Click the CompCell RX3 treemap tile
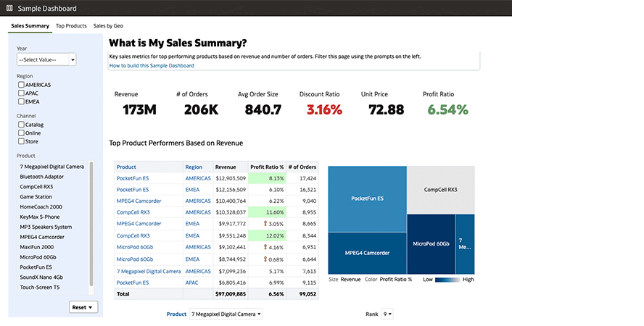 click(441, 190)
